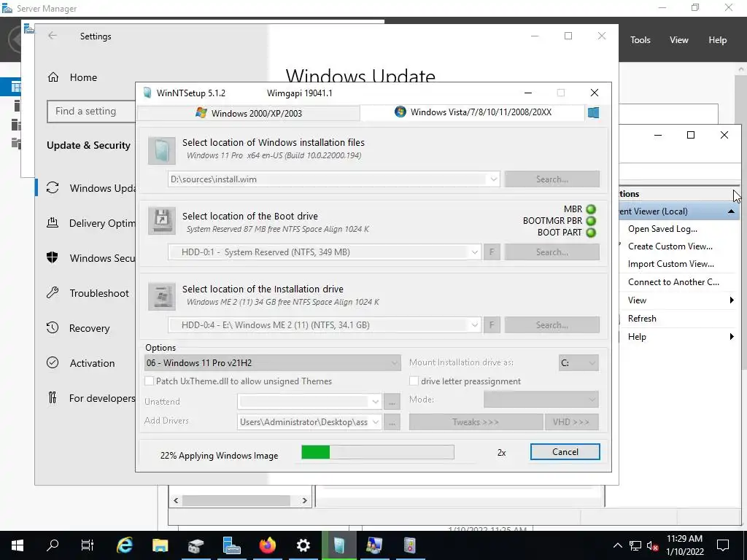Click the MBR green status light
747x560 pixels.
click(x=591, y=209)
